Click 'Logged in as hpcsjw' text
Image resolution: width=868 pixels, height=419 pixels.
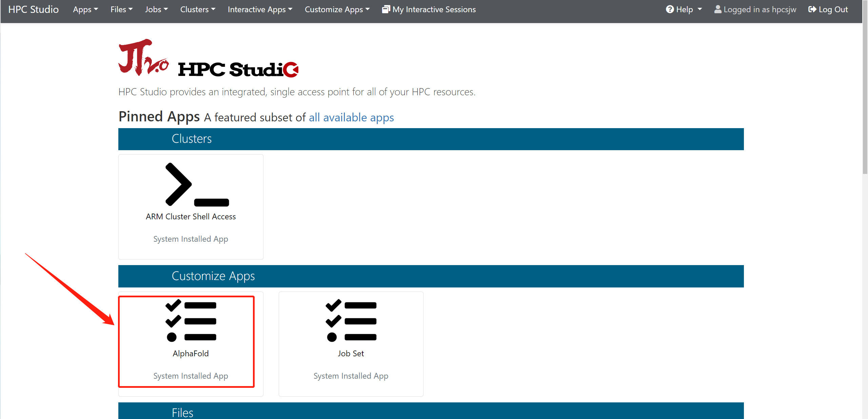pyautogui.click(x=759, y=9)
